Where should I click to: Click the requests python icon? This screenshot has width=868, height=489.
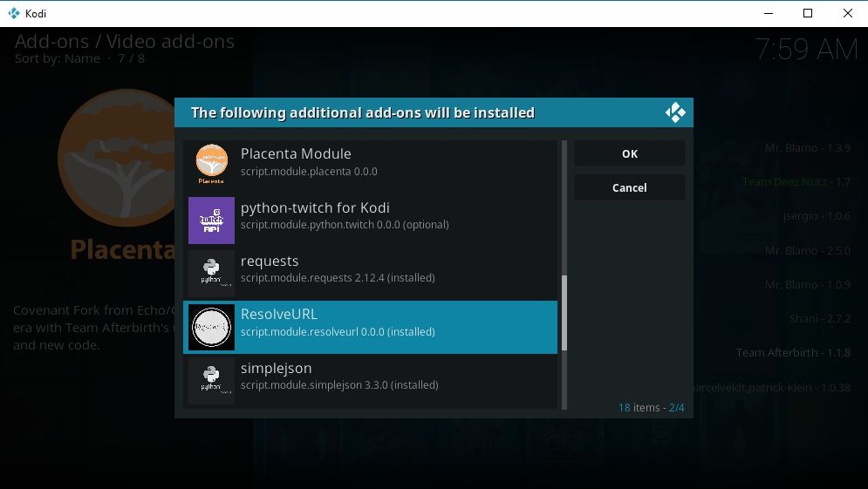[211, 274]
